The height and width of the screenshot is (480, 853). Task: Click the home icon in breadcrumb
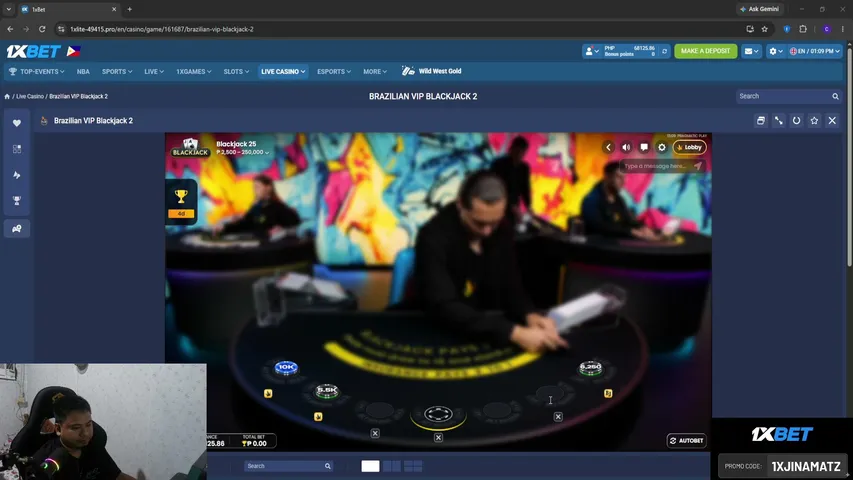click(7, 96)
